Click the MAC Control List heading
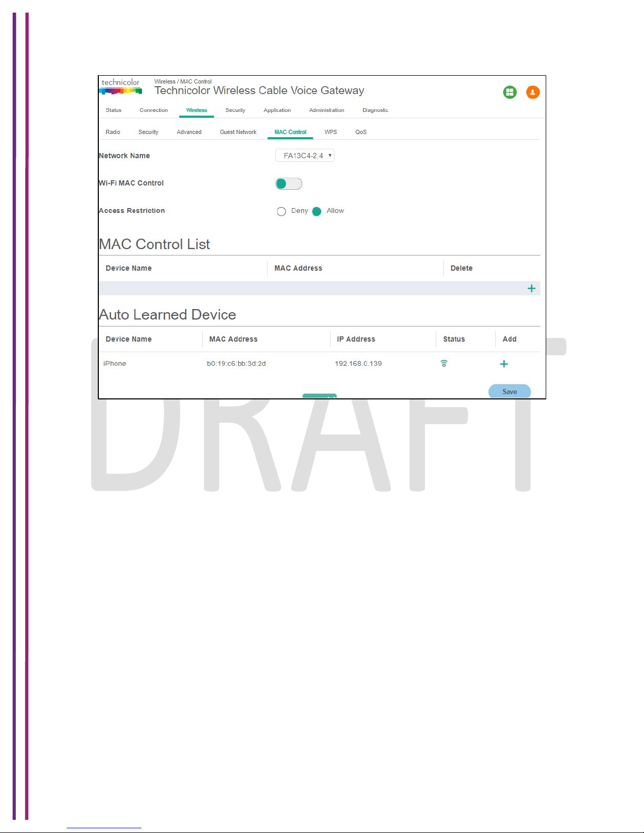The height and width of the screenshot is (833, 644). [155, 244]
